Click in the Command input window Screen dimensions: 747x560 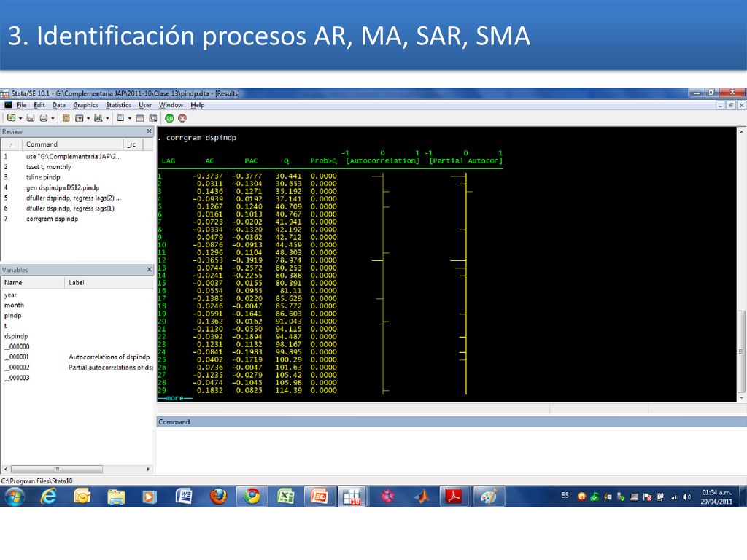(451, 450)
